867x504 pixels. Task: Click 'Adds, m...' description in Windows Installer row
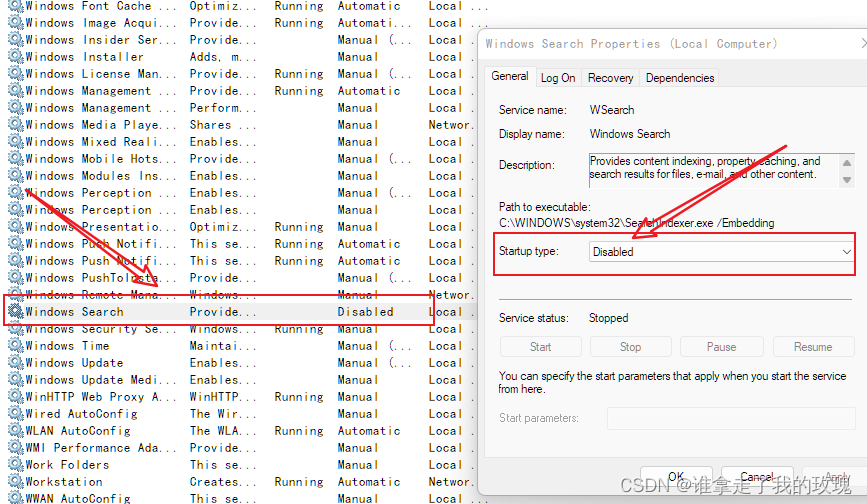point(223,57)
